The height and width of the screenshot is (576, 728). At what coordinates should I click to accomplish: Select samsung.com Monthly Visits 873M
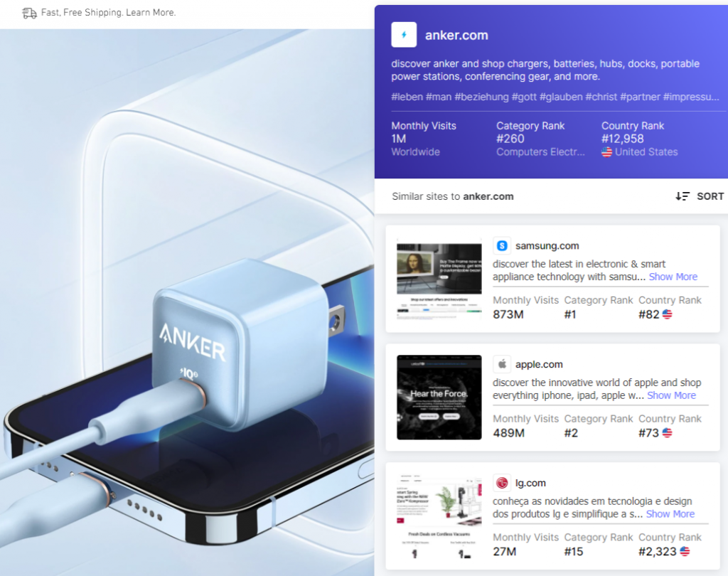tap(508, 314)
